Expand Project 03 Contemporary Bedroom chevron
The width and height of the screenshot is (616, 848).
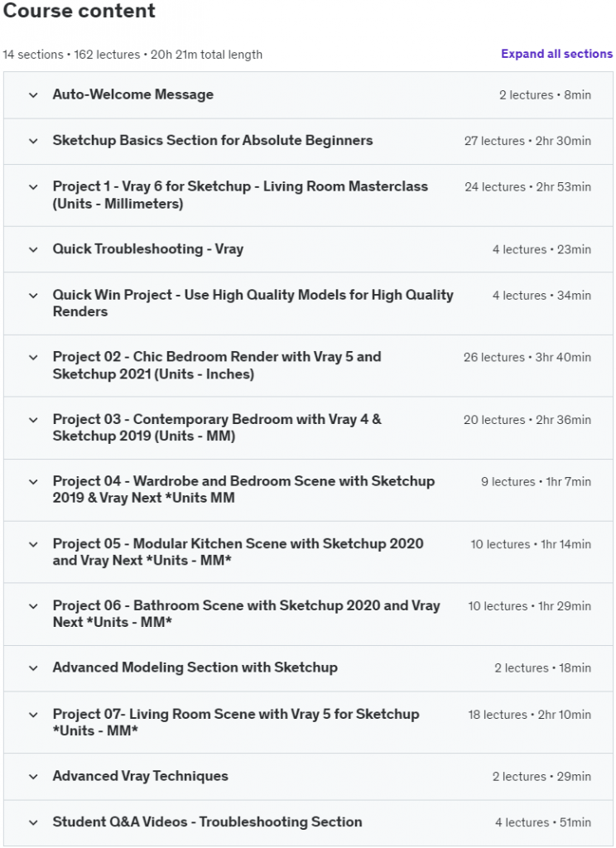33,420
